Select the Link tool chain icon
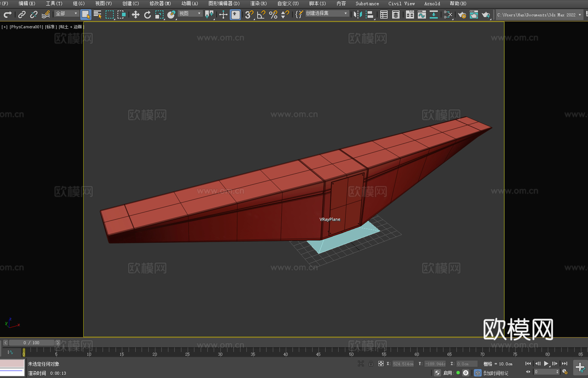This screenshot has width=588, height=378. (22, 14)
